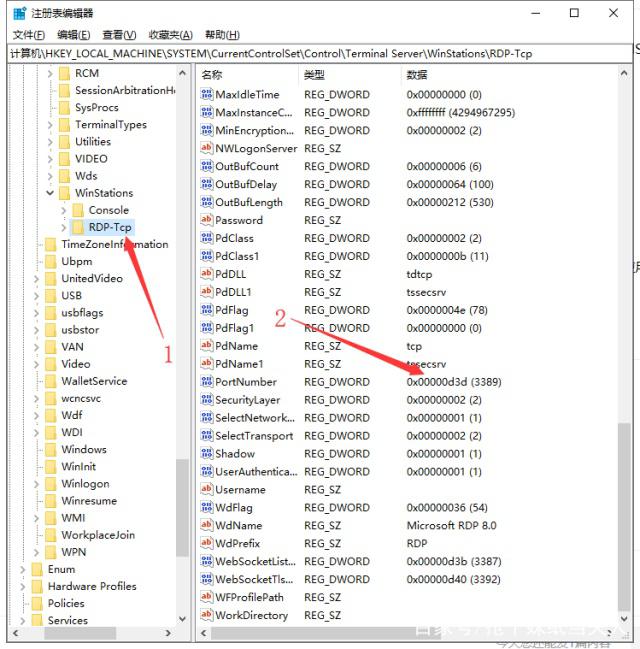
Task: Open the 收藏夹(A) favorites menu
Action: [170, 35]
